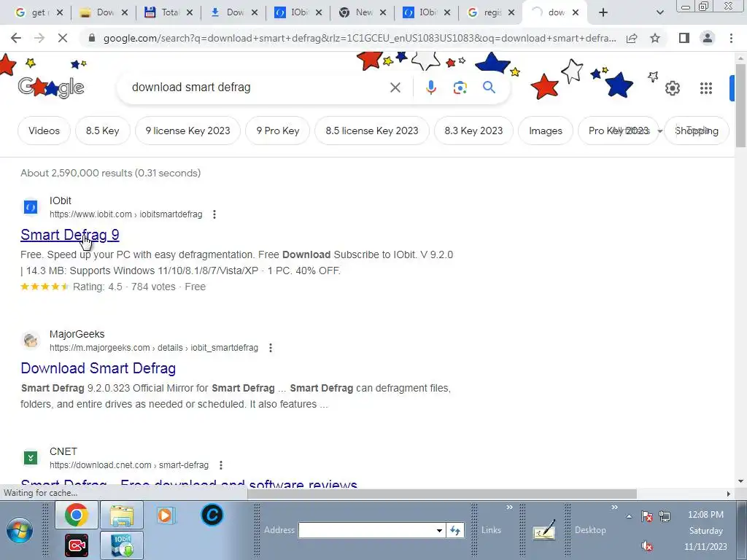The image size is (747, 560).
Task: Open the Windows Start menu
Action: 20,530
